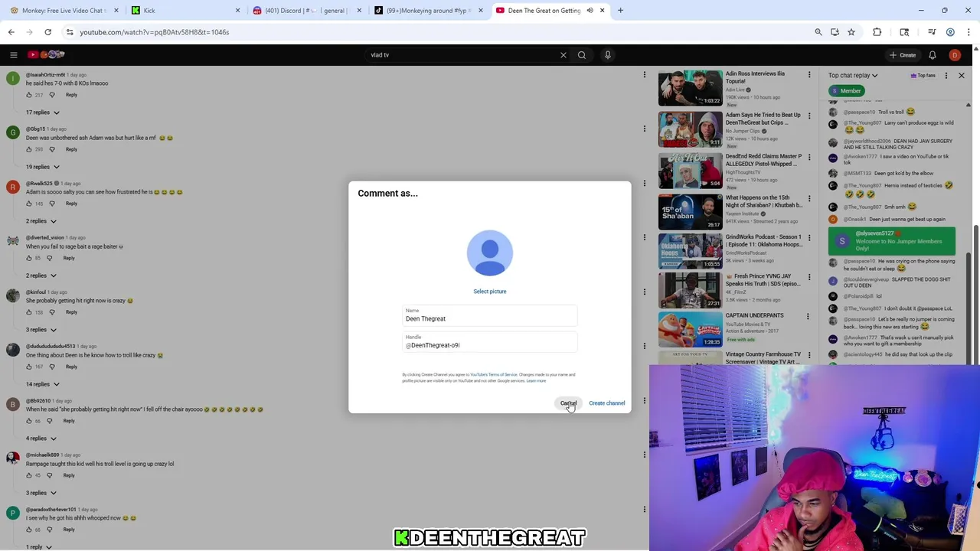Viewport: 980px width, 551px height.
Task: Expand 2 replies under @Rwalk525 comment
Action: tap(41, 221)
